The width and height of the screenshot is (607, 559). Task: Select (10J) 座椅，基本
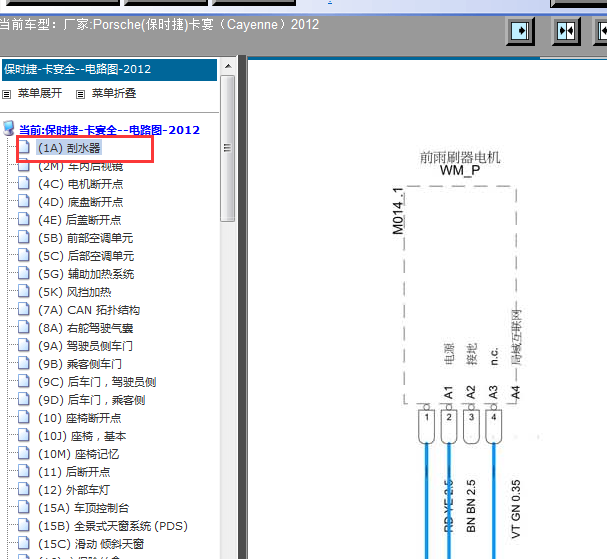click(82, 436)
